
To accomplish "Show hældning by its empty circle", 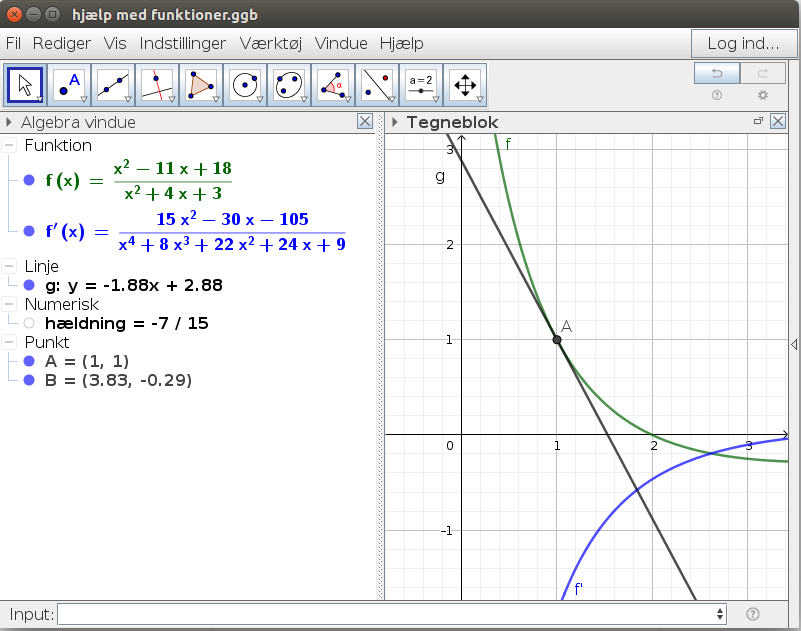I will click(29, 323).
